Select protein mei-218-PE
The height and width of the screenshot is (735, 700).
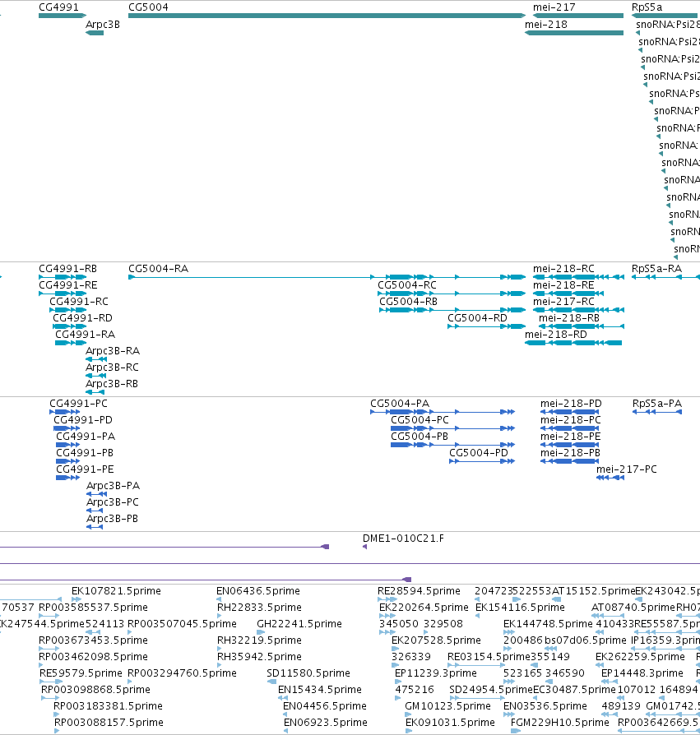571,437
